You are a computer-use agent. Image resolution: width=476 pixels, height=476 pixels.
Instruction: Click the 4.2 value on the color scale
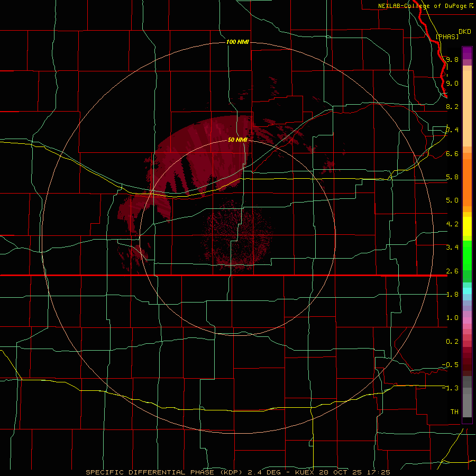(452, 224)
